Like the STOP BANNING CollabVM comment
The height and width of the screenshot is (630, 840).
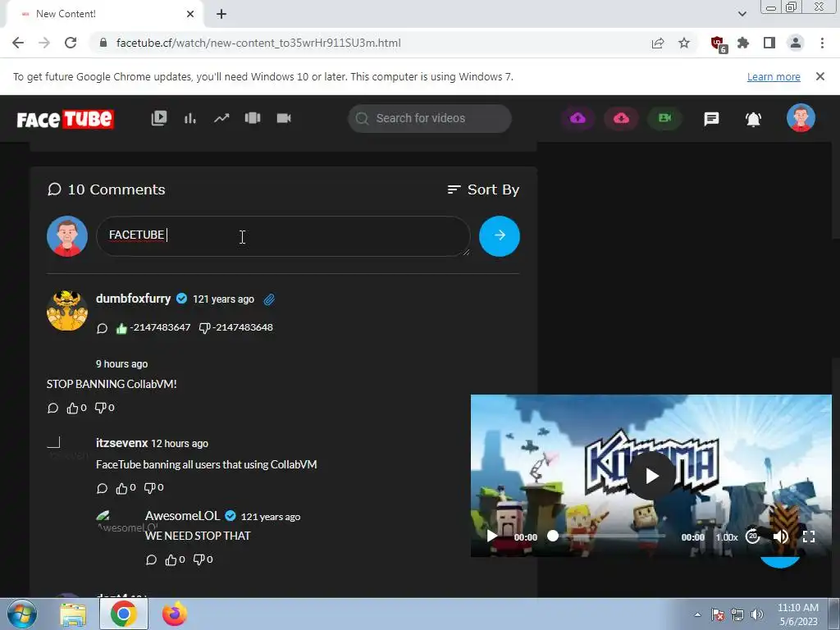coord(72,409)
